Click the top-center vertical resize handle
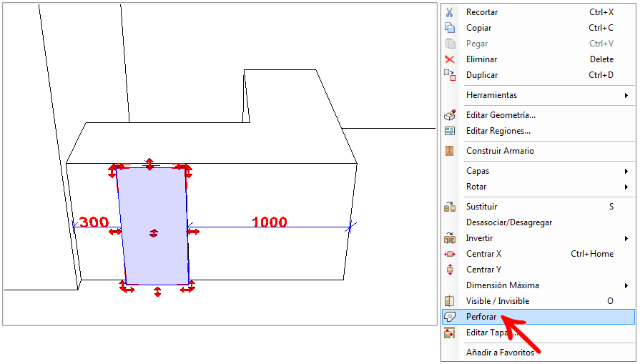The width and height of the screenshot is (640, 364). pos(149,164)
